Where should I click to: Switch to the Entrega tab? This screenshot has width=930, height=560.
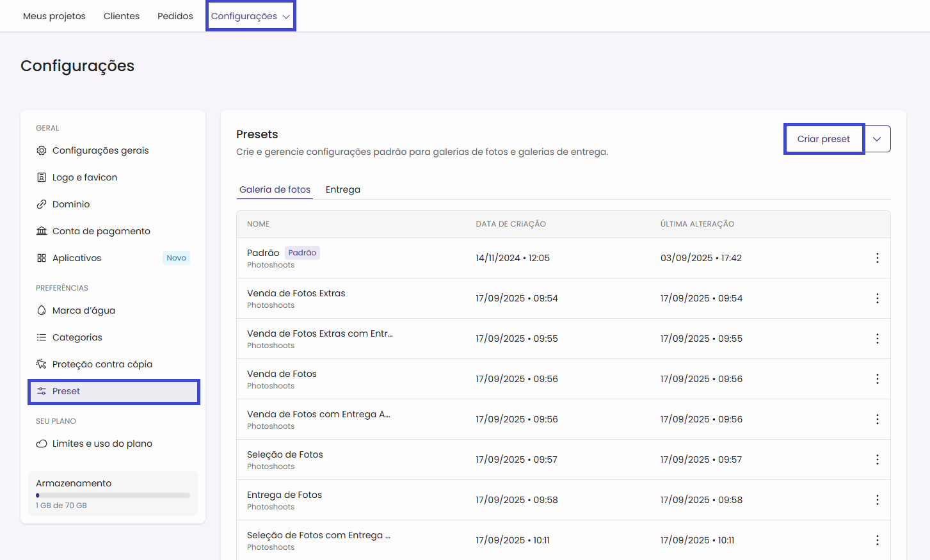click(x=342, y=189)
